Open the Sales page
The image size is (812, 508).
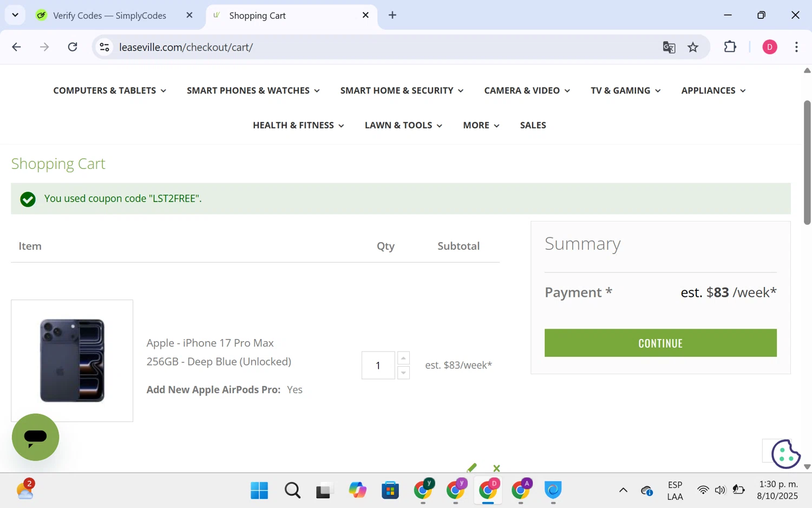(x=533, y=125)
